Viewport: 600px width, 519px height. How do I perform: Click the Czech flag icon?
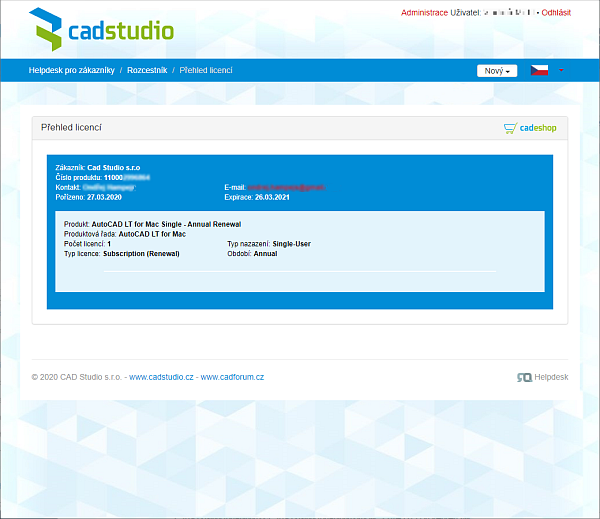click(x=539, y=71)
